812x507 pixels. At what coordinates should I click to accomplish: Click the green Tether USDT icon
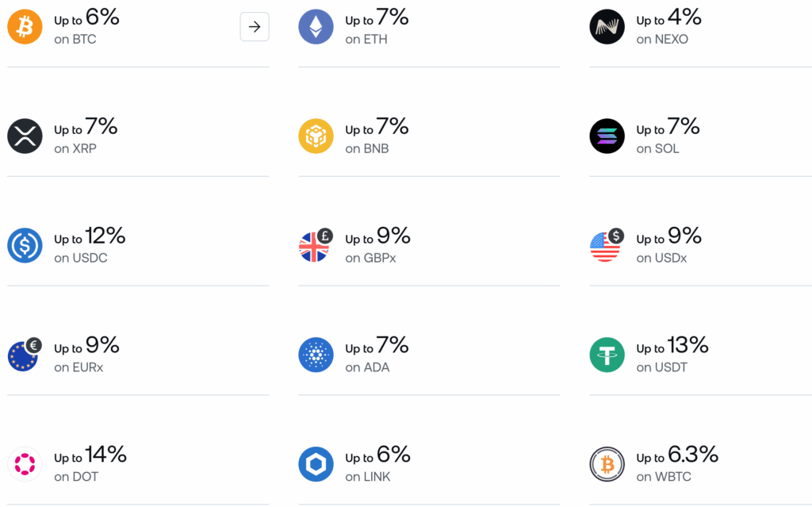[607, 355]
